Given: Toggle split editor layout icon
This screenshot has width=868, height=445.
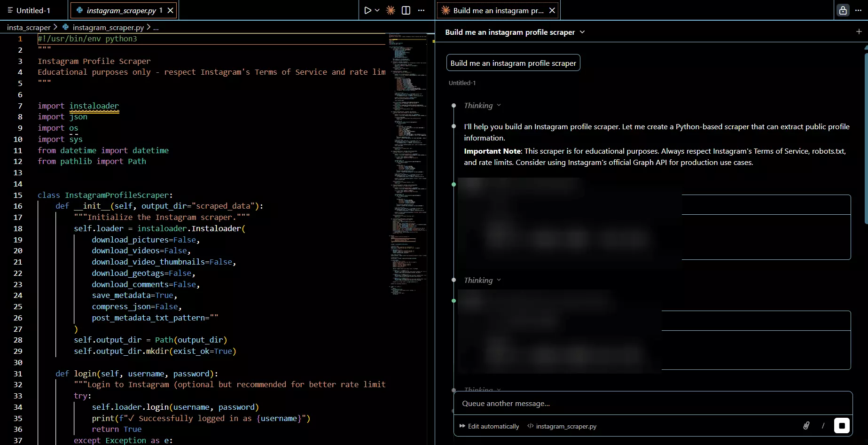Looking at the screenshot, I should point(406,10).
